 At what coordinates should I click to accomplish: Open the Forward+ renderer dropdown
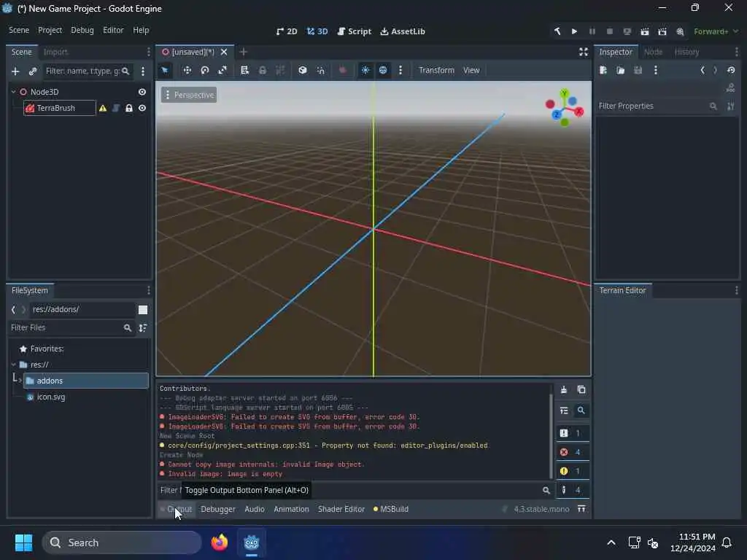coord(716,31)
